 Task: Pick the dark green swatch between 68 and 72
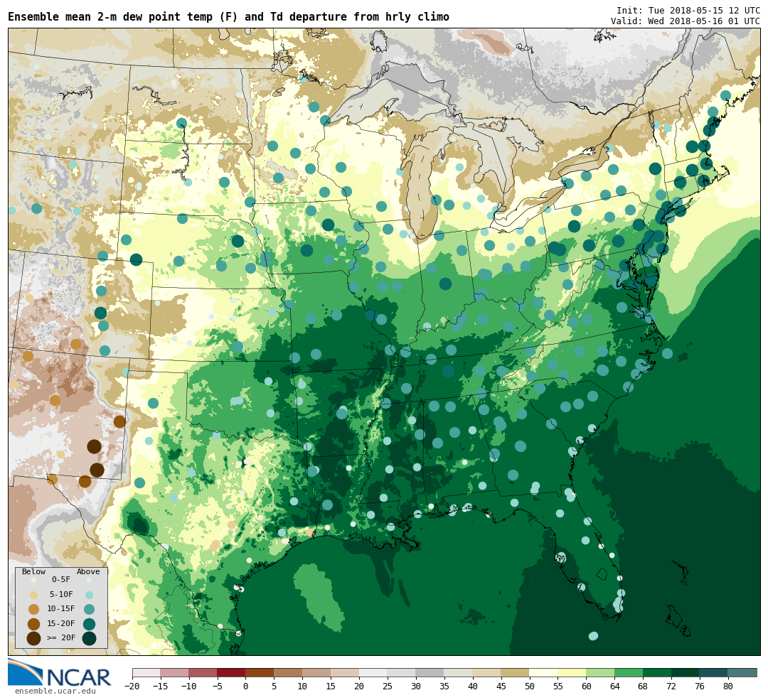[657, 672]
